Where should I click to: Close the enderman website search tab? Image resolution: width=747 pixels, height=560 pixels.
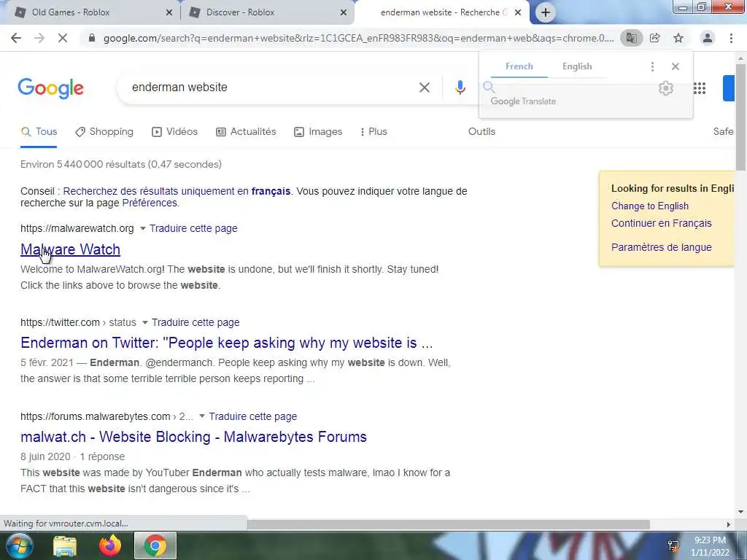point(518,12)
